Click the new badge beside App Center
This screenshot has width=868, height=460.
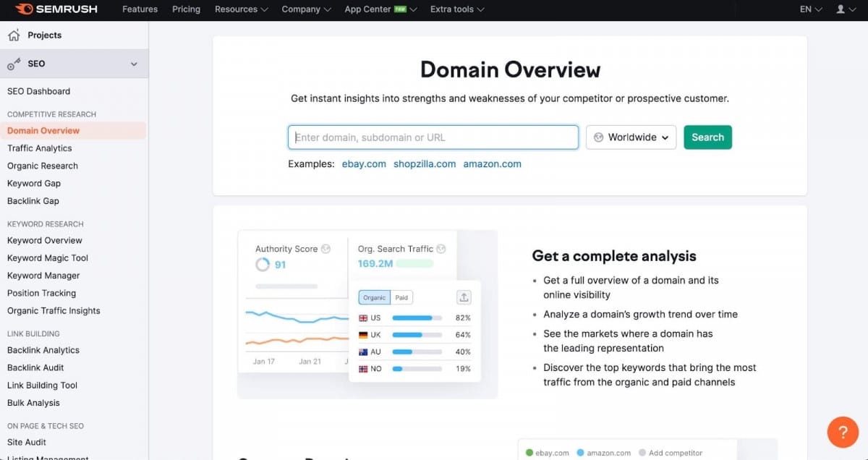coord(401,9)
